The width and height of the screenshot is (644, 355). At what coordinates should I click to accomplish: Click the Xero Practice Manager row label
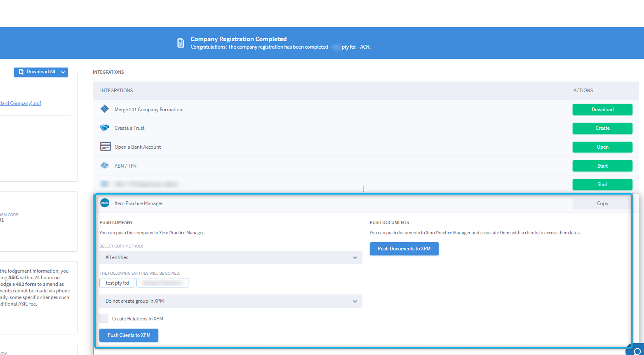pyautogui.click(x=139, y=203)
